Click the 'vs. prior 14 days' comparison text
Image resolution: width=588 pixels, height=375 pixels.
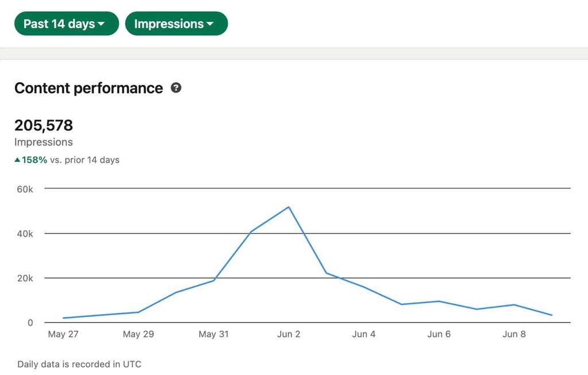pos(84,160)
